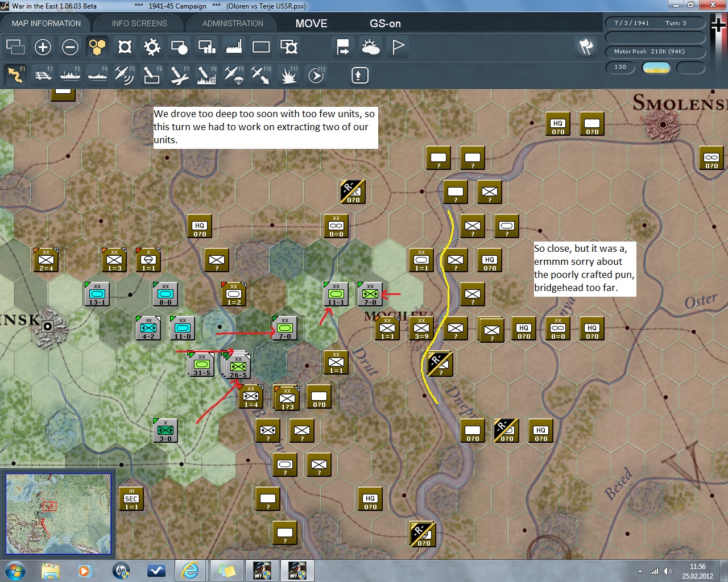The height and width of the screenshot is (582, 728).
Task: Click the rectangle with circle icon
Action: pos(179,47)
